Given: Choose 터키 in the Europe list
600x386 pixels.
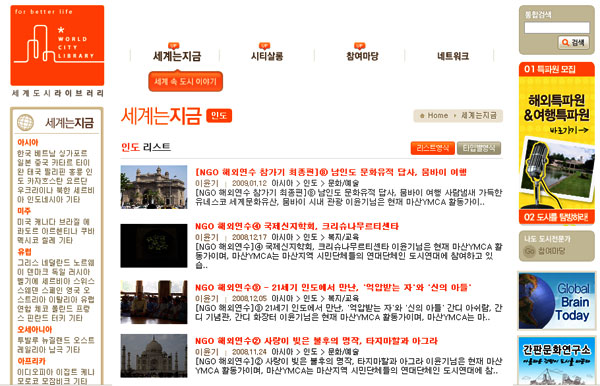Looking at the screenshot, I should (57, 318).
